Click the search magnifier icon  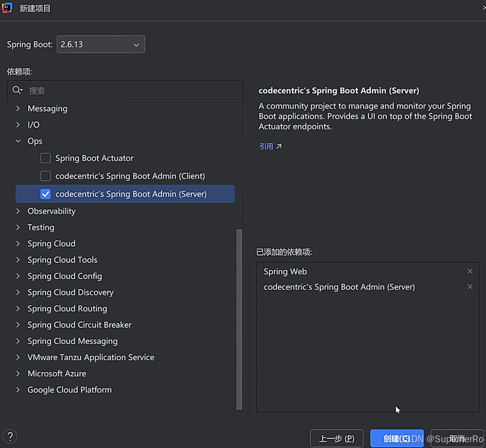(x=17, y=90)
